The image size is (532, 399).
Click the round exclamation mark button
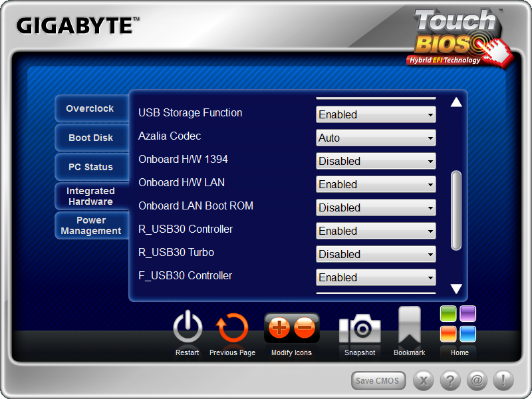click(x=503, y=380)
